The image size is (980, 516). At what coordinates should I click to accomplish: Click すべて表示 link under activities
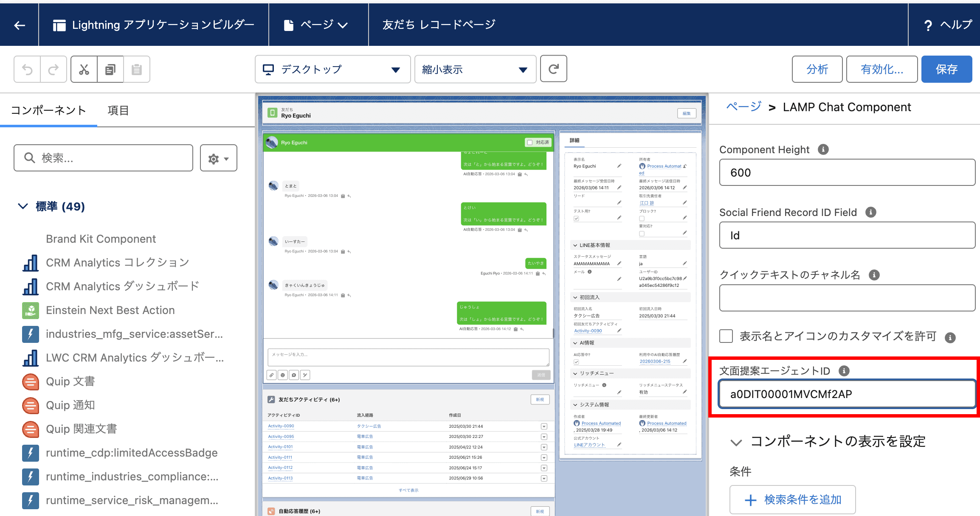pyautogui.click(x=408, y=490)
